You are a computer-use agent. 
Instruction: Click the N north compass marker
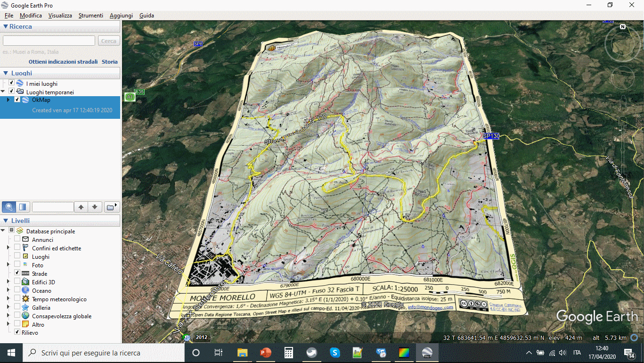pyautogui.click(x=623, y=27)
